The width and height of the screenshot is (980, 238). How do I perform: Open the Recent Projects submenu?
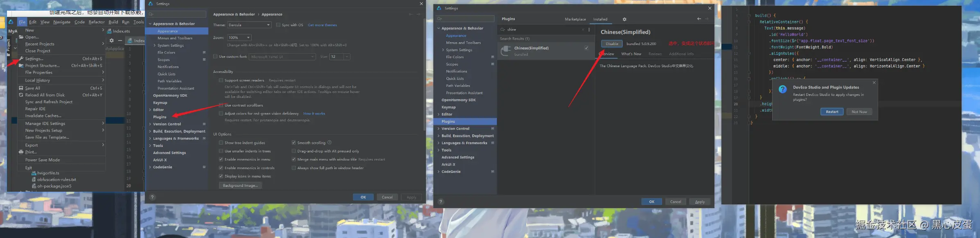(x=61, y=44)
